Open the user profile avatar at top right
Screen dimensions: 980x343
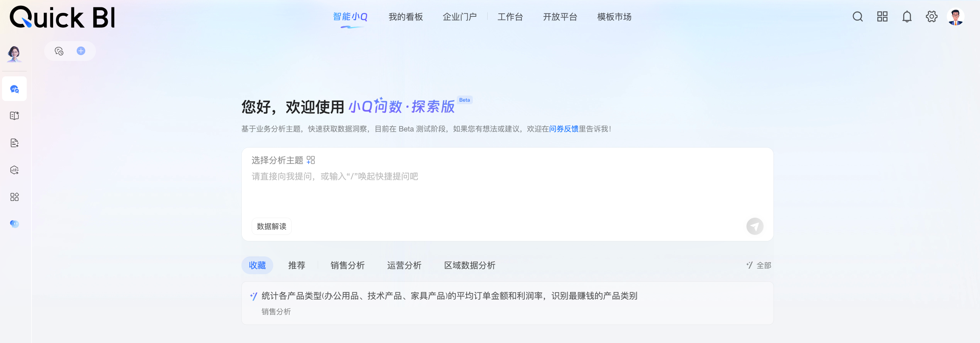(x=956, y=17)
